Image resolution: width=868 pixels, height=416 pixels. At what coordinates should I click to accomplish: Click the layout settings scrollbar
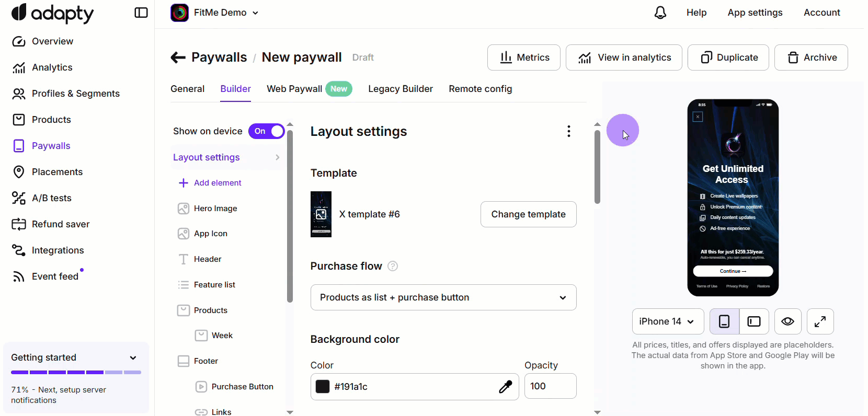[597, 167]
